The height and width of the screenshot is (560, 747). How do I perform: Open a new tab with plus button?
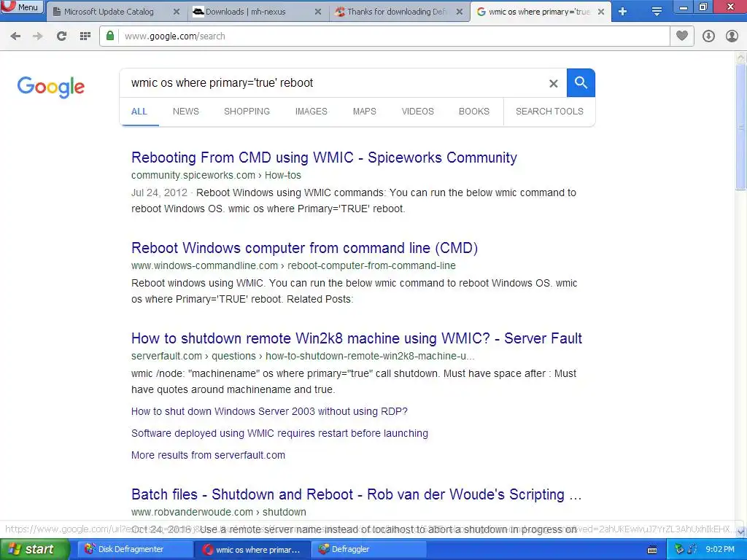point(623,12)
